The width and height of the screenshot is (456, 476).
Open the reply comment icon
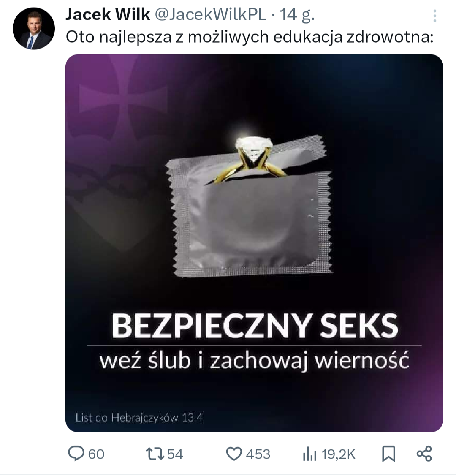click(x=76, y=454)
